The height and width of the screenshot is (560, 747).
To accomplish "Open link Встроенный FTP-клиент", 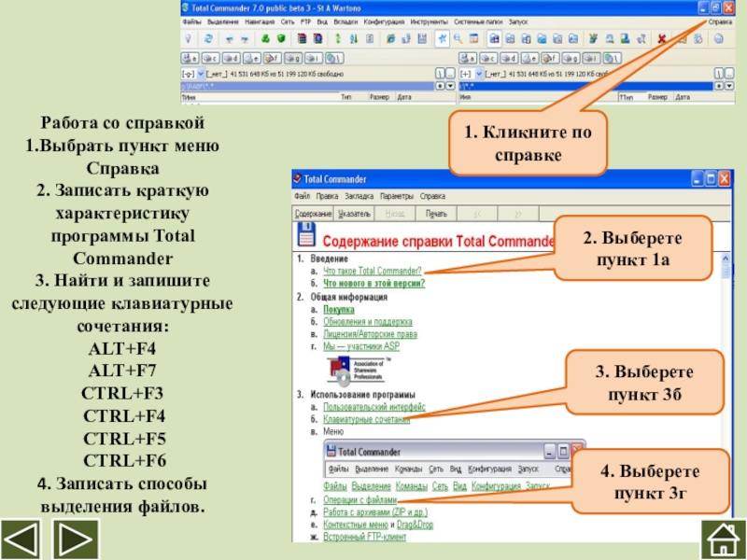I will tap(364, 537).
